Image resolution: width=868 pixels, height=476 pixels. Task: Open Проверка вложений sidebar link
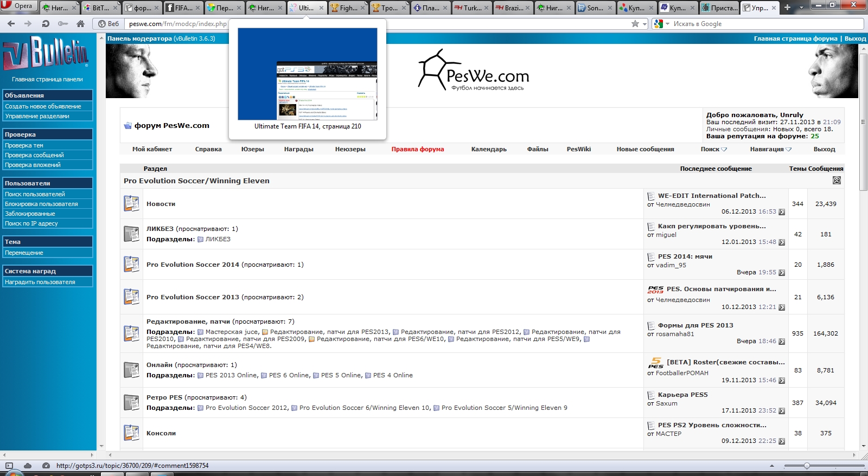click(x=33, y=165)
